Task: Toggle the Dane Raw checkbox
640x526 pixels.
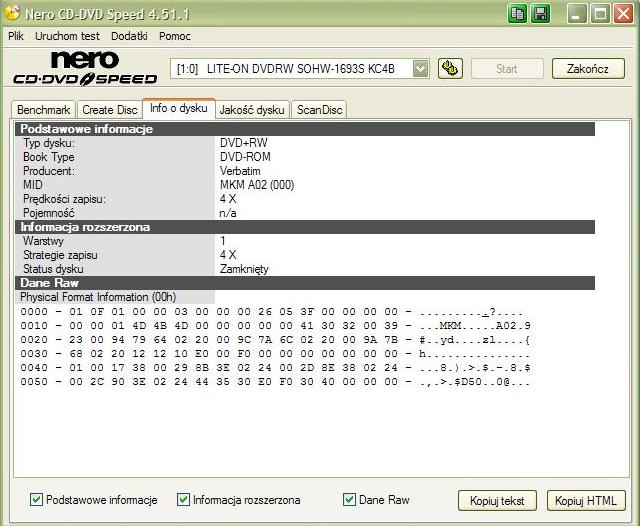Action: tap(349, 499)
